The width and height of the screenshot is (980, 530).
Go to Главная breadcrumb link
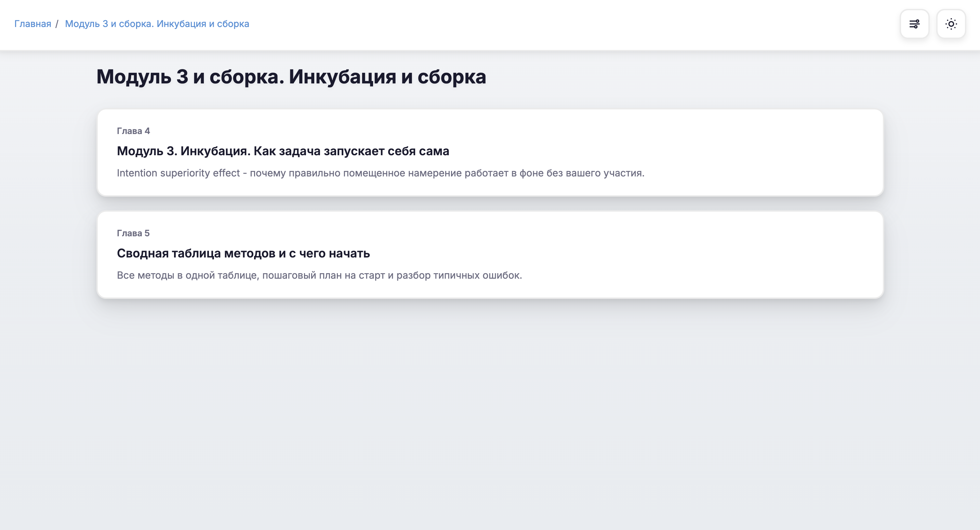pyautogui.click(x=33, y=24)
